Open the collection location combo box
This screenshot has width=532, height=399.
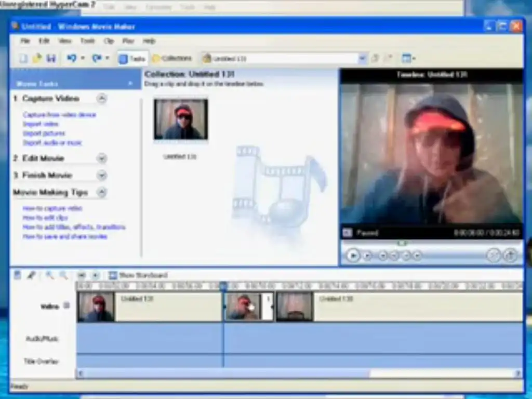(284, 59)
